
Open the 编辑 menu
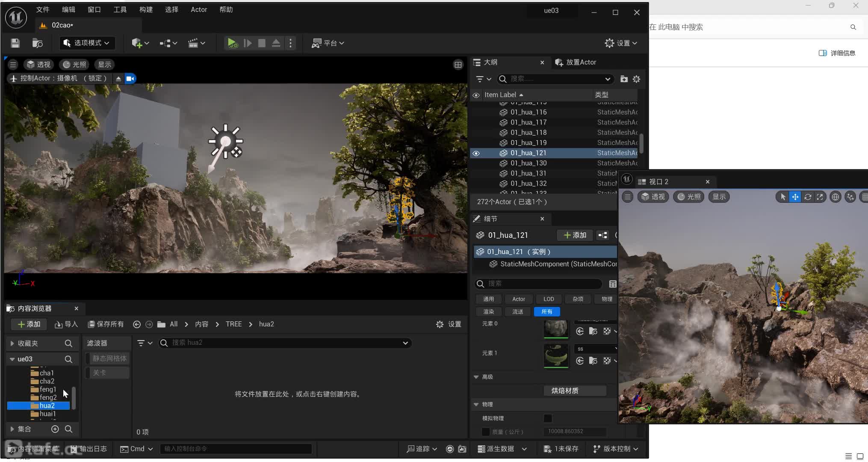68,9
